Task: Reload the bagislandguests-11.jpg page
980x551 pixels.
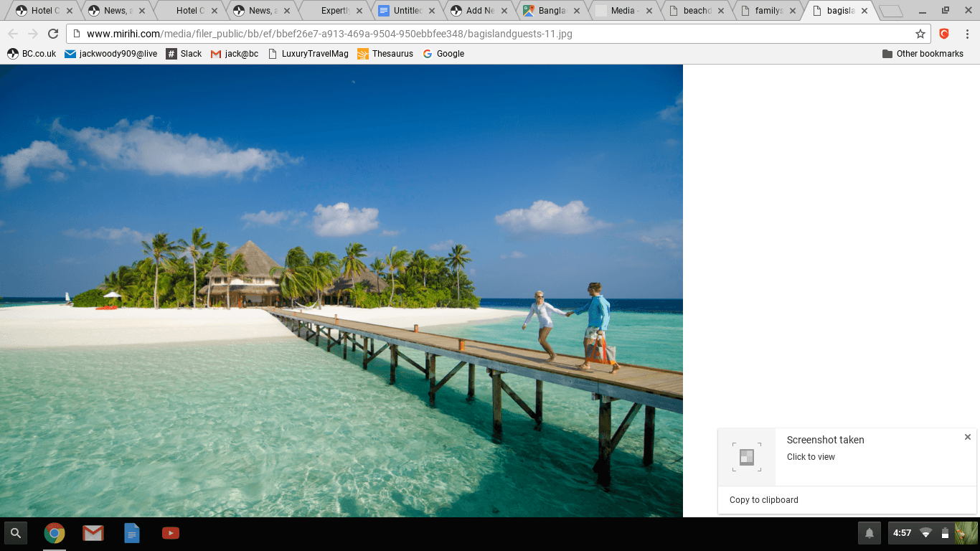Action: [53, 33]
